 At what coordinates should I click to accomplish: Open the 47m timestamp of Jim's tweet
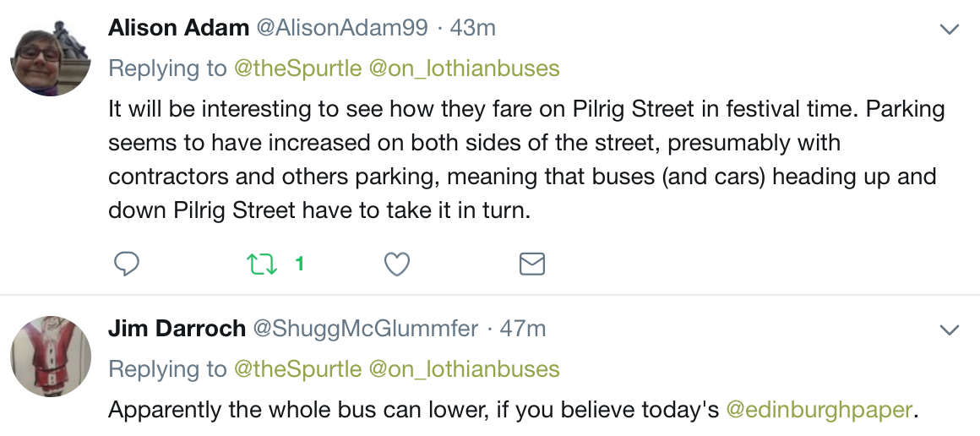click(523, 329)
